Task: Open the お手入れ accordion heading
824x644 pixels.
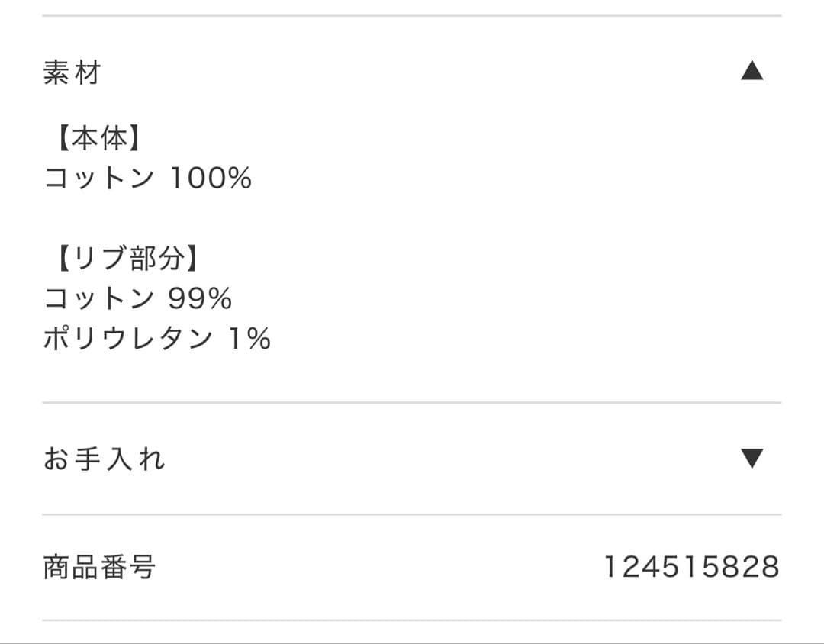Action: [104, 459]
